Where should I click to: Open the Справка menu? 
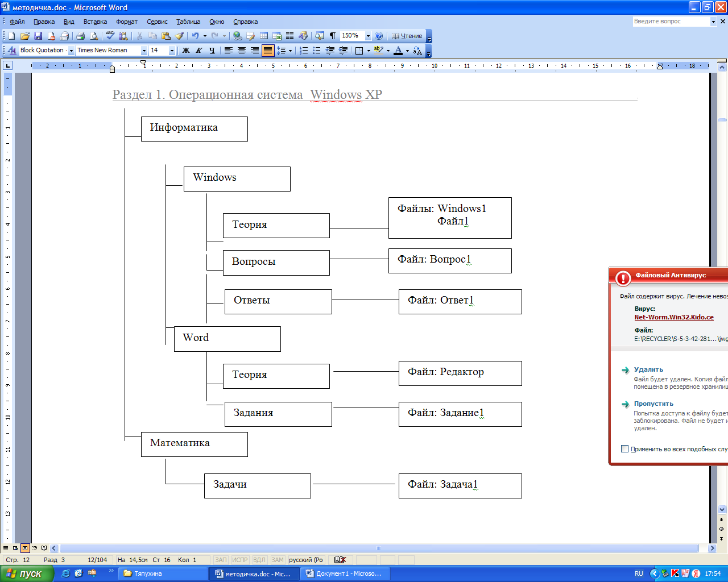point(246,22)
